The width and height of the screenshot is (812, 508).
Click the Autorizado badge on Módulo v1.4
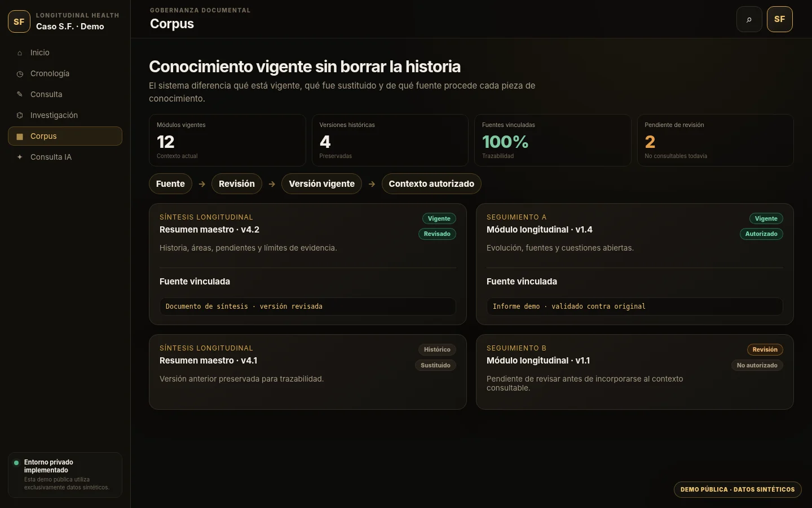coord(761,234)
